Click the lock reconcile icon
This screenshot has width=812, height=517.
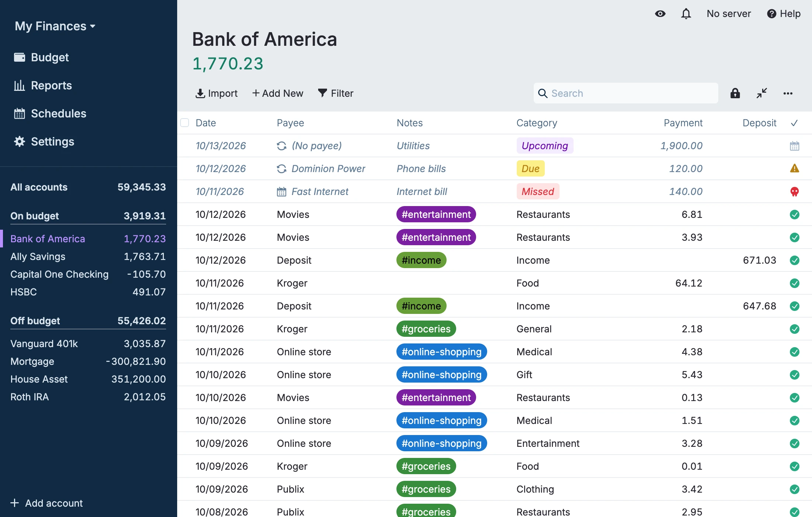coord(735,93)
